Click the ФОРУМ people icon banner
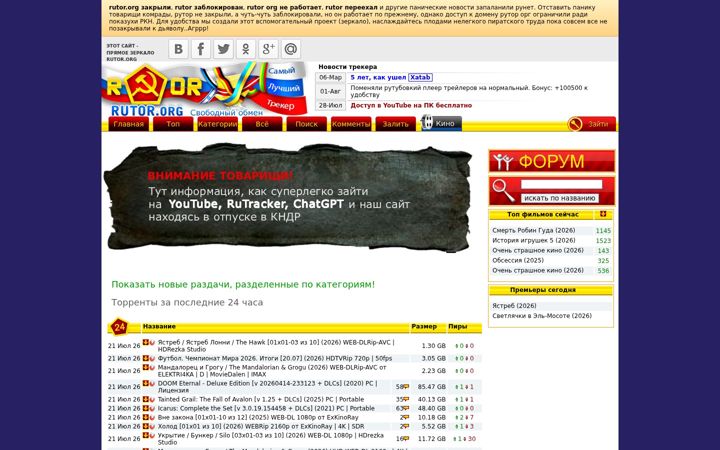Image resolution: width=720 pixels, height=450 pixels. (551, 161)
